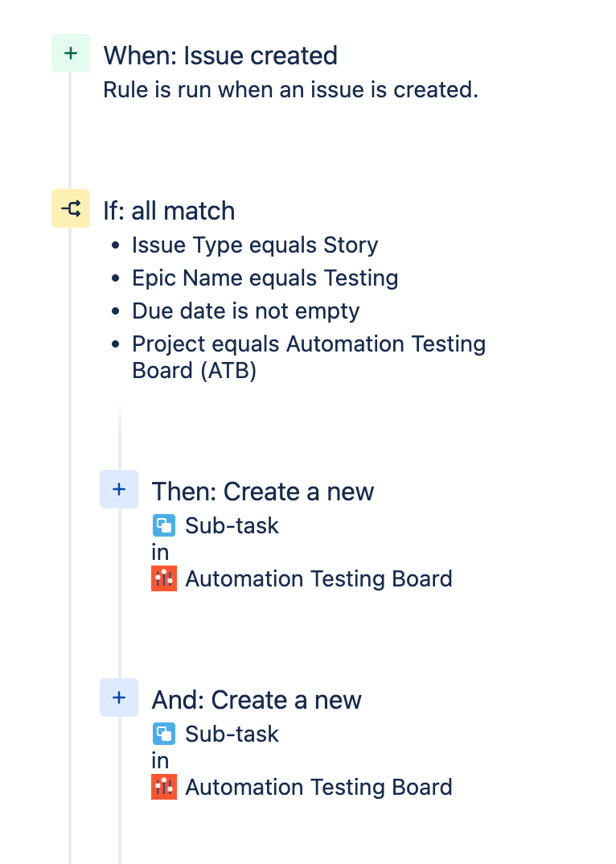Click the blue plus icon beside And action
The image size is (616, 864).
click(119, 698)
